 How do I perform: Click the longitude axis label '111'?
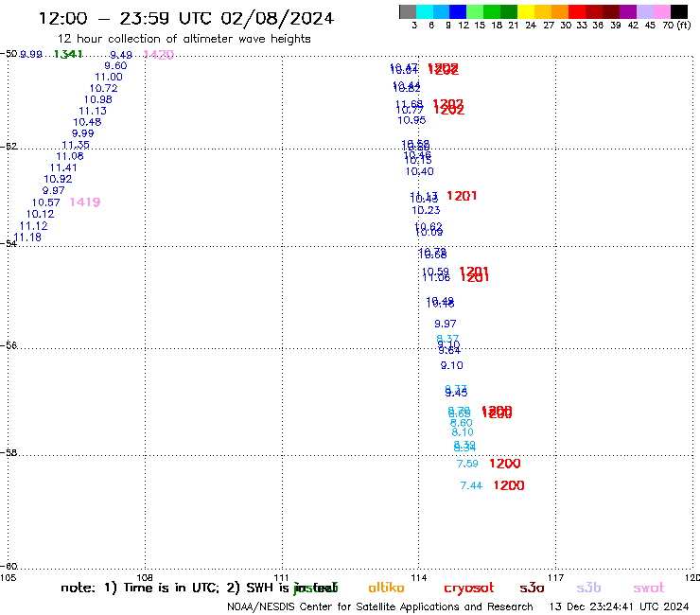(x=282, y=577)
